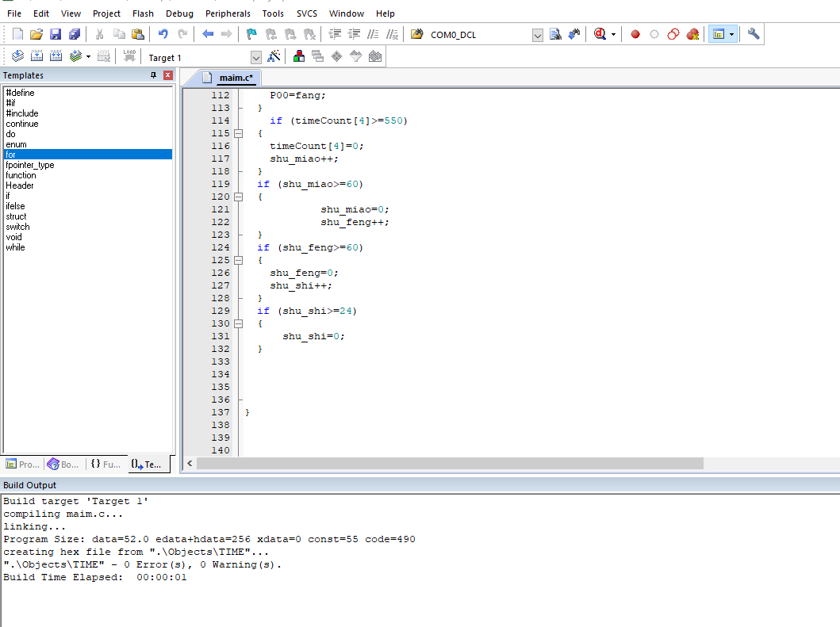Click in the COM0_DCL find text field

click(x=480, y=36)
